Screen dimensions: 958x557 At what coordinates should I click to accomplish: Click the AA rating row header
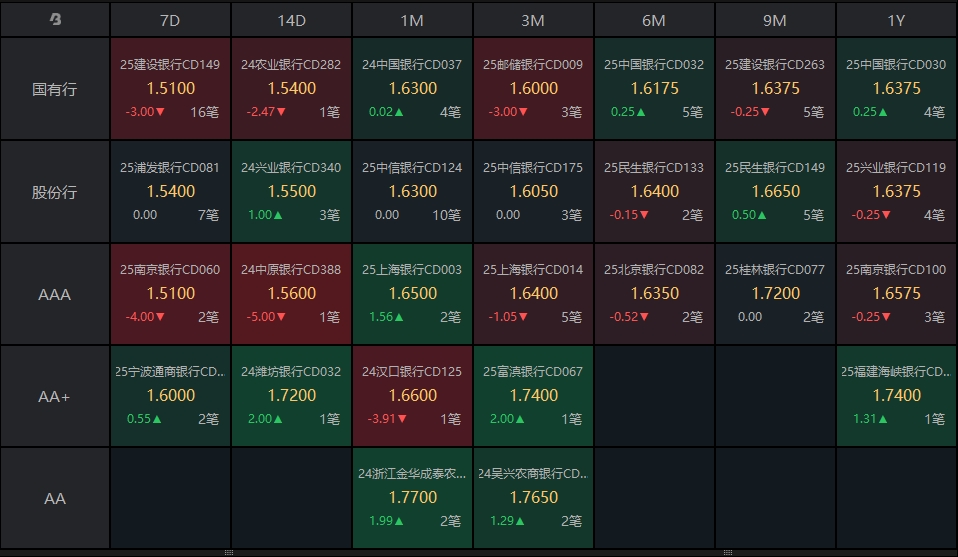[55, 498]
